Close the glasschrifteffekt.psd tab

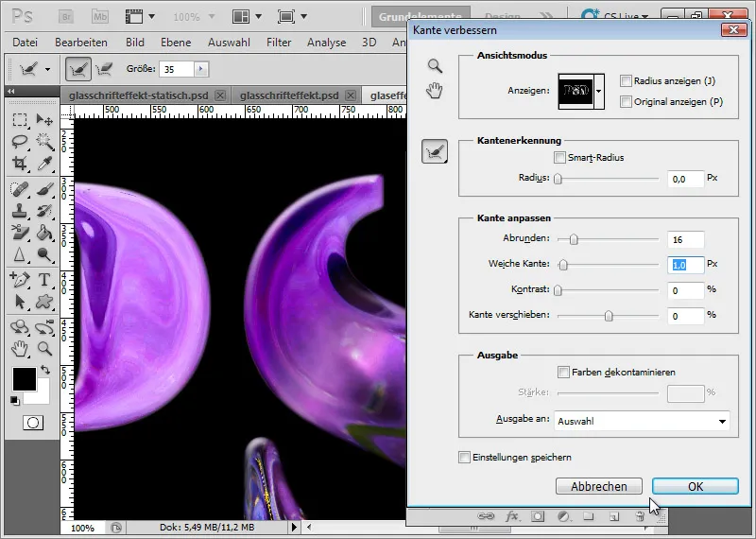coord(351,96)
